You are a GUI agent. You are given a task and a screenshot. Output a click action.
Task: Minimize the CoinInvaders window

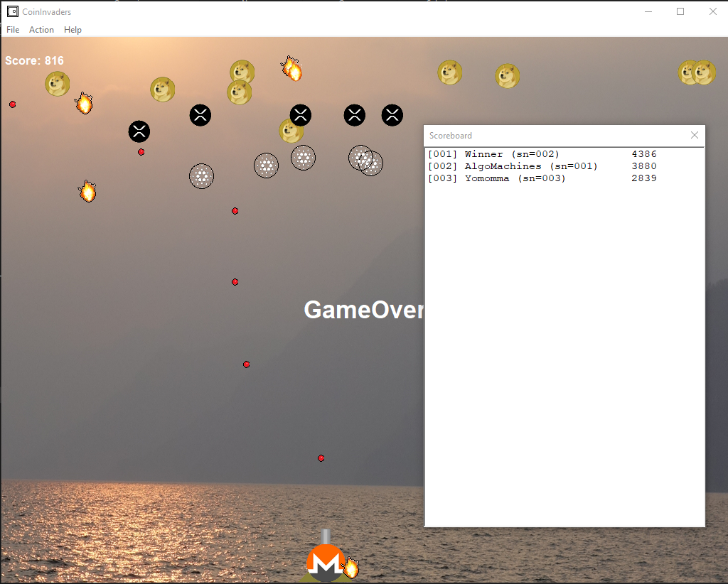click(x=648, y=11)
